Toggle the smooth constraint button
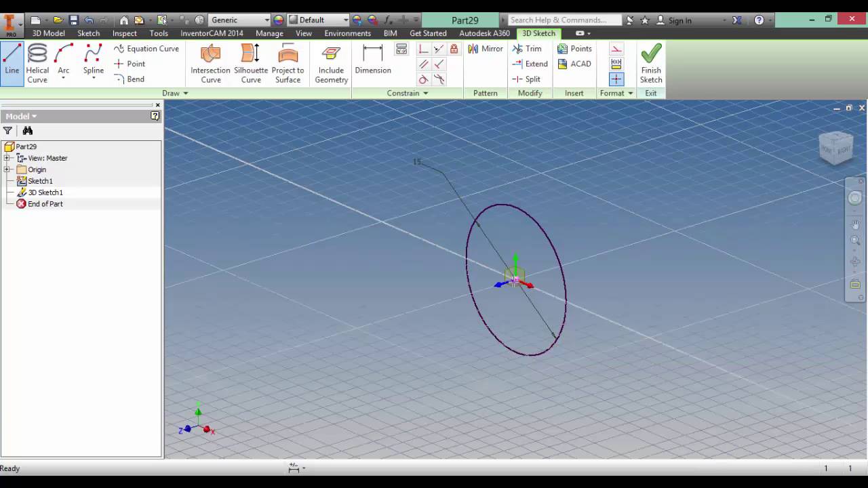This screenshot has width=868, height=488. [439, 79]
